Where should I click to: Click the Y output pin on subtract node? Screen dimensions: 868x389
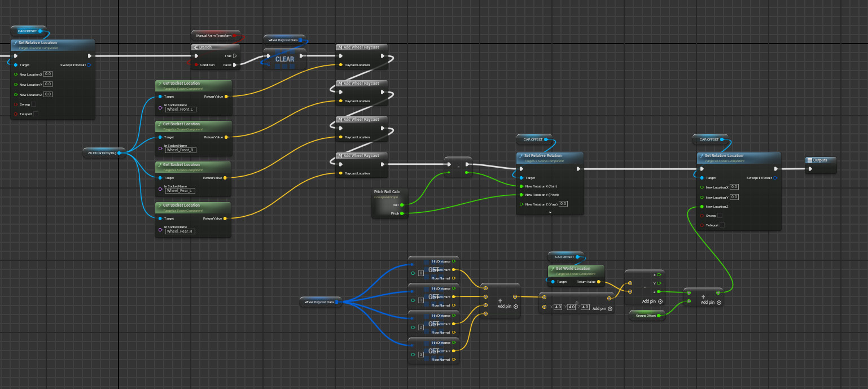[x=659, y=283]
